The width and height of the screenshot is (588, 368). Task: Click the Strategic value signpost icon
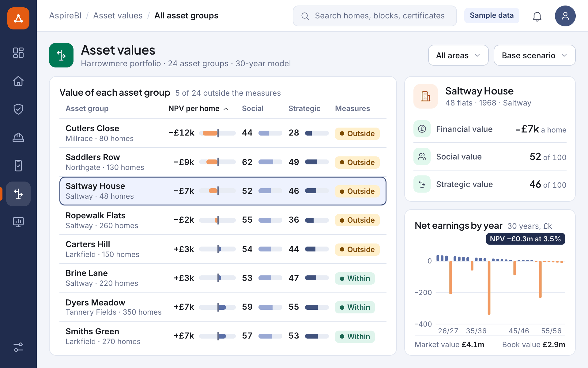pos(422,184)
